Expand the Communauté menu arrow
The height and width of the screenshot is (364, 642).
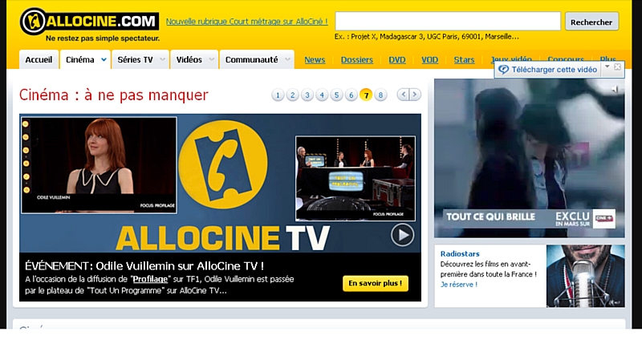[x=287, y=59]
